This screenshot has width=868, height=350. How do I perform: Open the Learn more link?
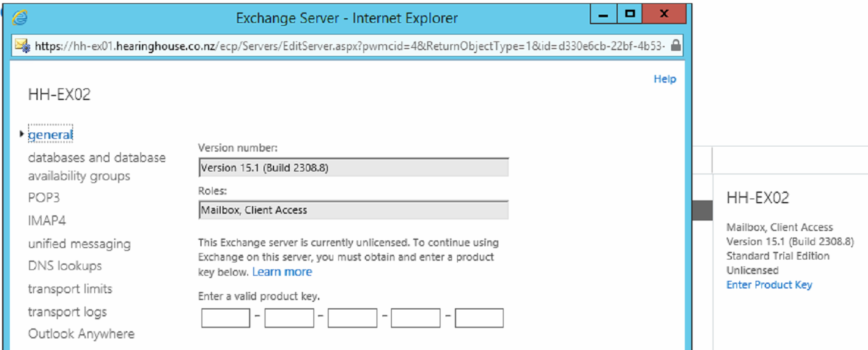point(283,272)
